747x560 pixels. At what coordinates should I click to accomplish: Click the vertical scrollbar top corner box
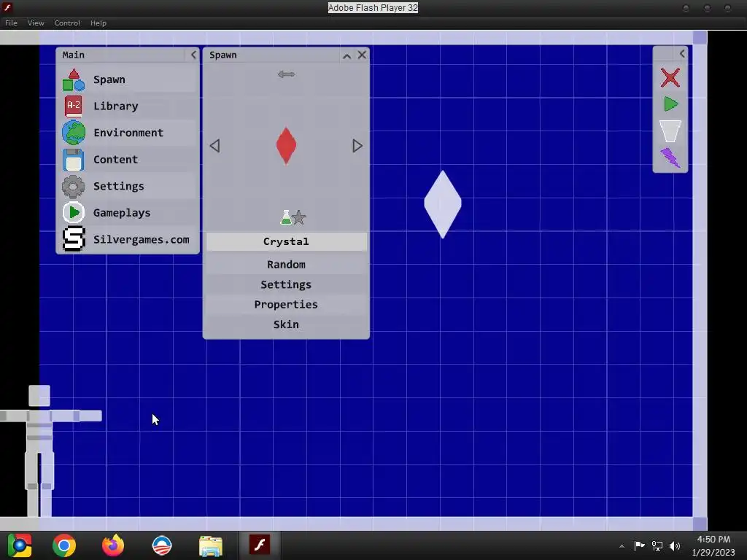700,37
